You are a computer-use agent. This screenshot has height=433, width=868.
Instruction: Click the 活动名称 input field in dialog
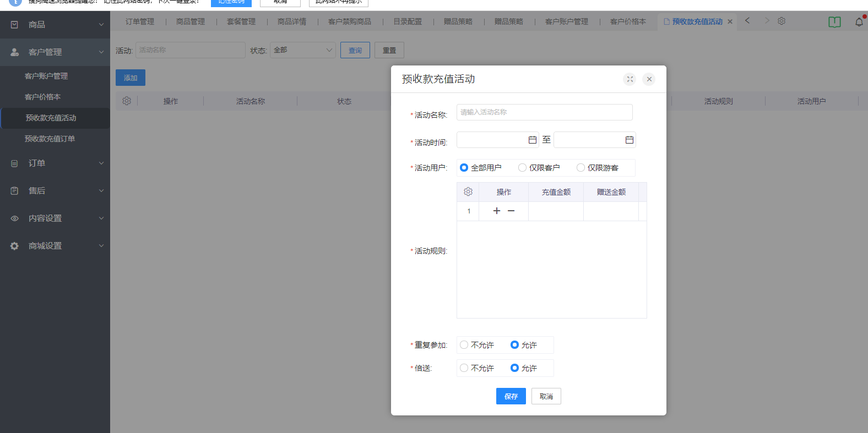(x=544, y=112)
